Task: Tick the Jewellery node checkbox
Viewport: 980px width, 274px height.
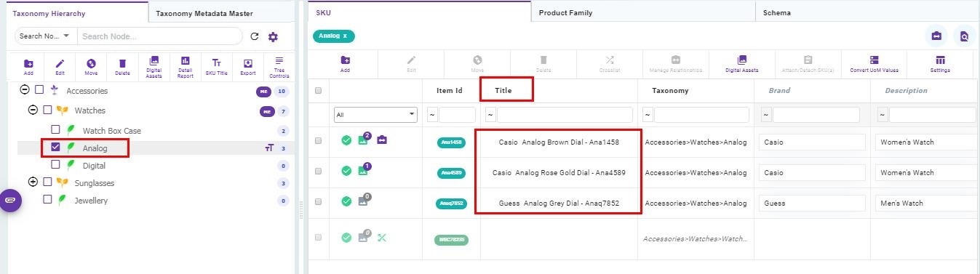Action: click(47, 199)
